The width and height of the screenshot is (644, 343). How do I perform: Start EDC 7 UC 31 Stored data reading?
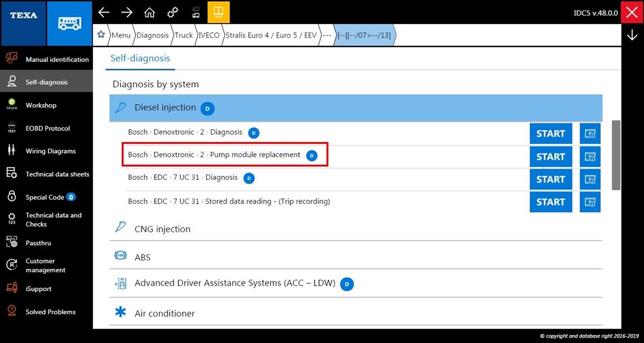click(x=551, y=202)
